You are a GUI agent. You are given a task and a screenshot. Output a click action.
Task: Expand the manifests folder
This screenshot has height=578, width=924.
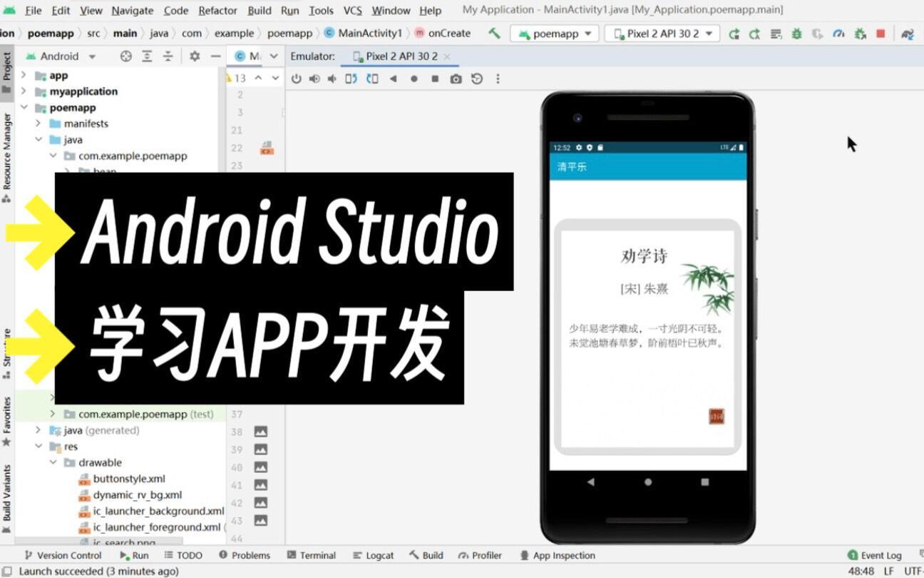click(x=38, y=123)
